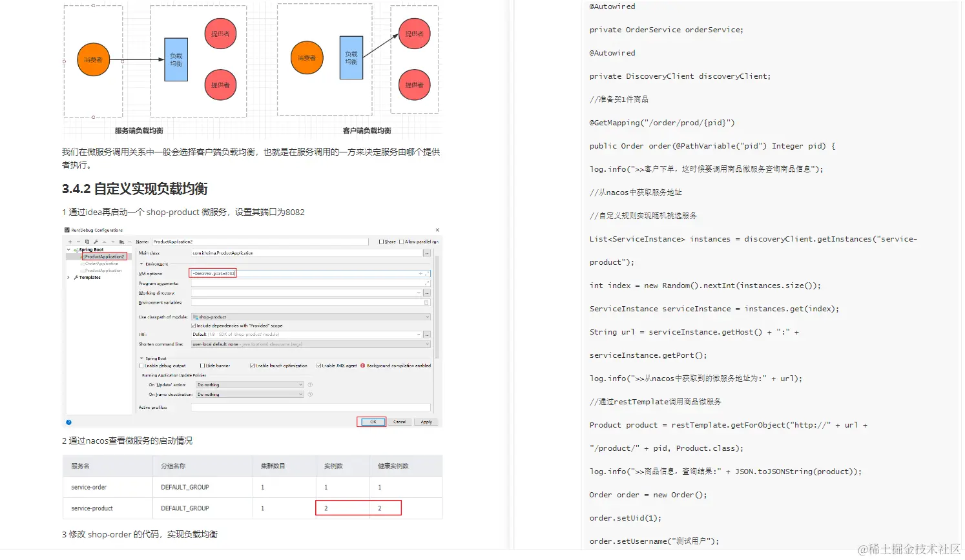Click the move configuration up arrow icon
This screenshot has width=965, height=560.
click(x=104, y=242)
